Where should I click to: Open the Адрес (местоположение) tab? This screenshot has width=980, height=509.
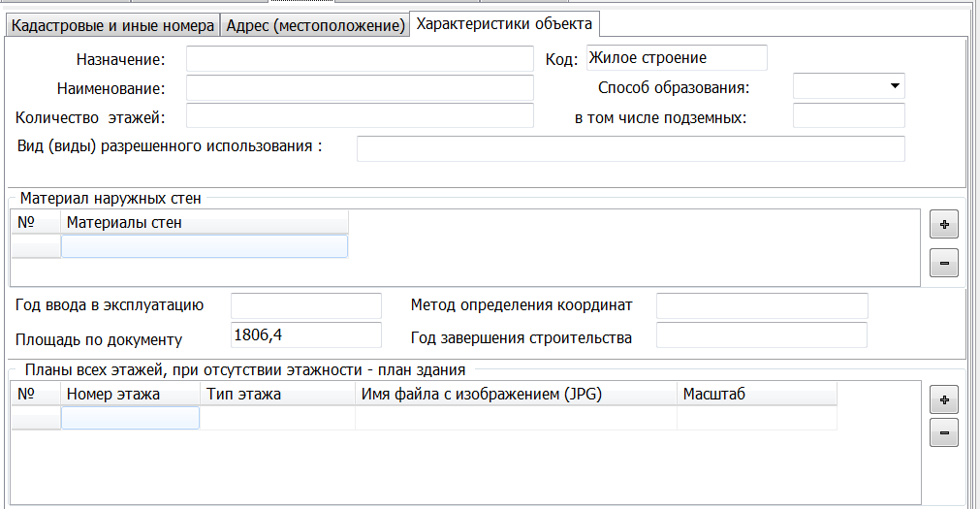315,25
